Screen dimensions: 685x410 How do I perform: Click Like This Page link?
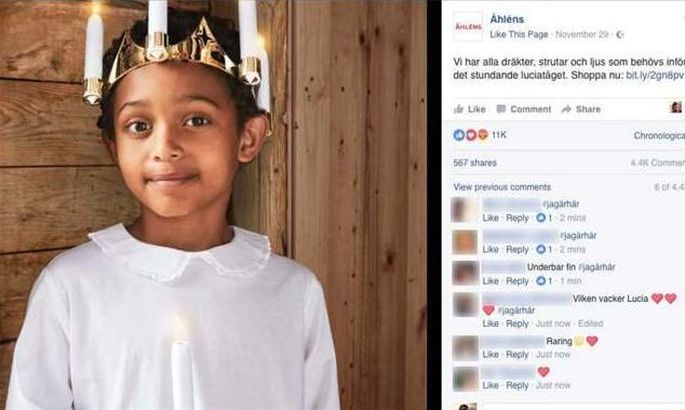(x=519, y=34)
